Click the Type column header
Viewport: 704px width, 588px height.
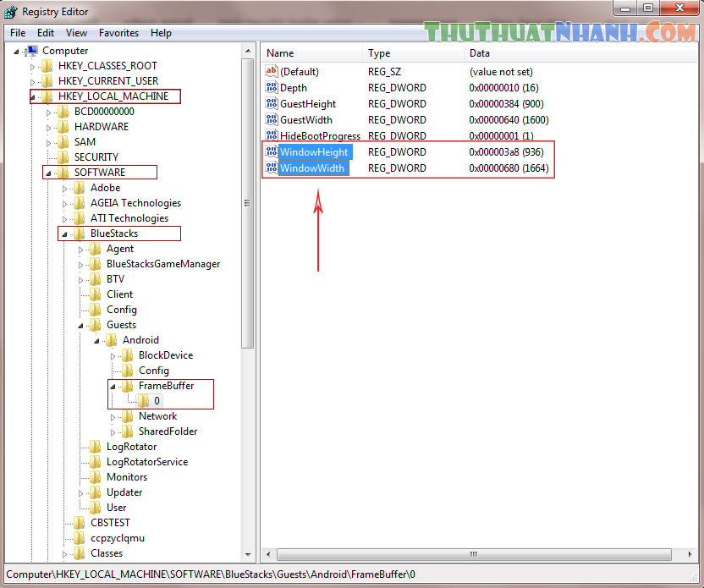point(413,53)
